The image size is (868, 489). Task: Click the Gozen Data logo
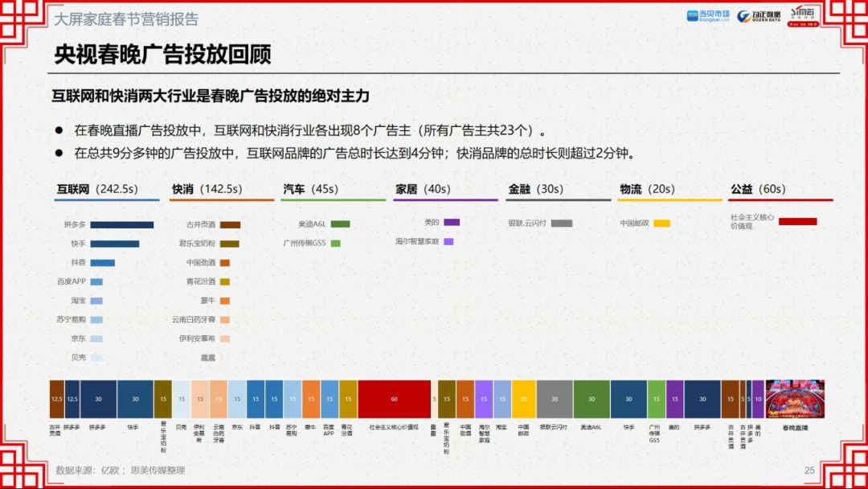click(x=757, y=16)
